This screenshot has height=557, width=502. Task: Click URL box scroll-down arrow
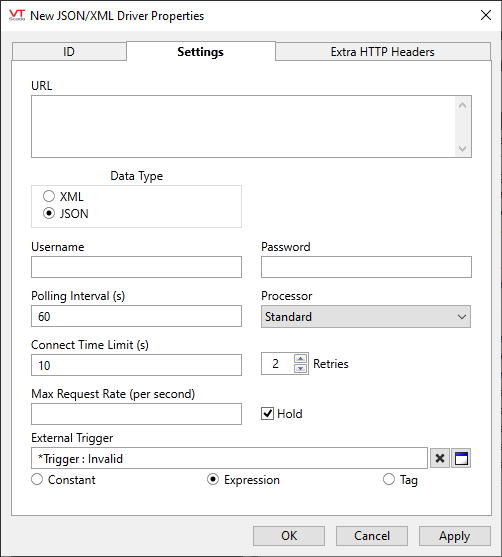(463, 148)
